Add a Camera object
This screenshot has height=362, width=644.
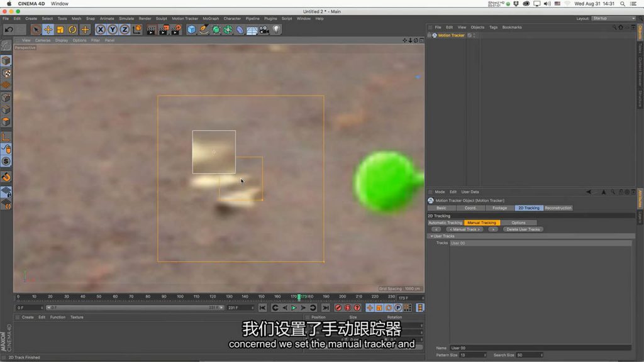264,30
